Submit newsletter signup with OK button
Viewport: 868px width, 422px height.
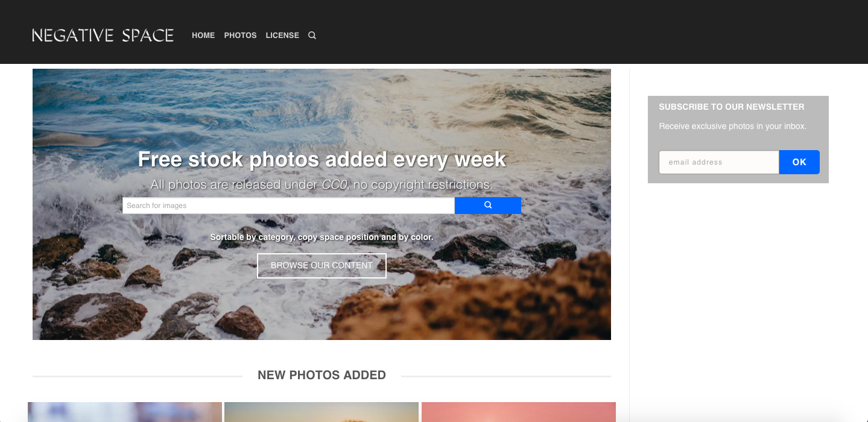799,162
